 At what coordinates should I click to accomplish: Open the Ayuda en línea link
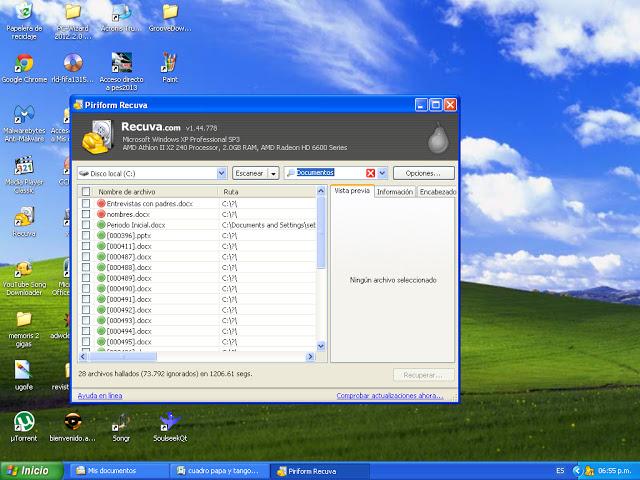[x=100, y=395]
